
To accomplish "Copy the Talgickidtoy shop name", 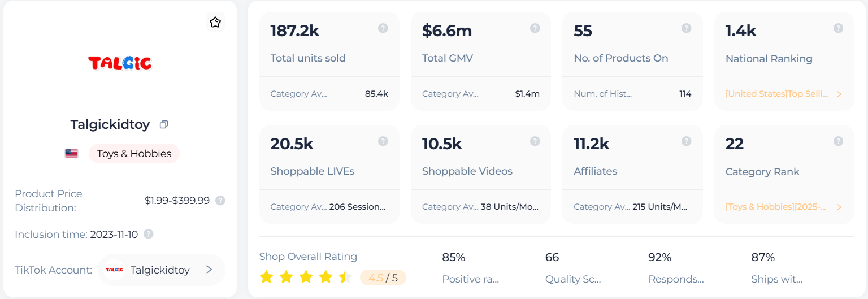I will [x=164, y=124].
